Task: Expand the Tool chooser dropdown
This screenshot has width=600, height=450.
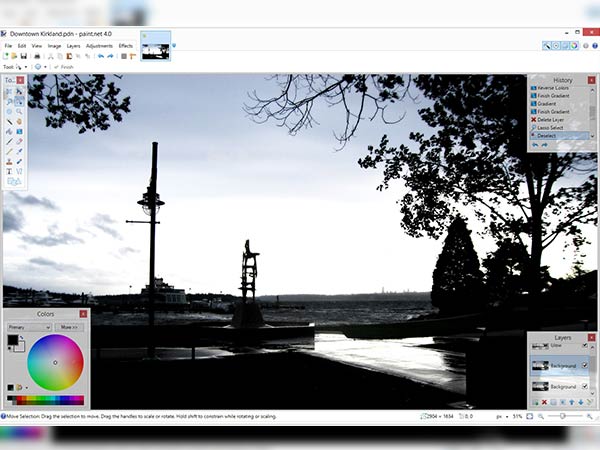Action: click(24, 67)
